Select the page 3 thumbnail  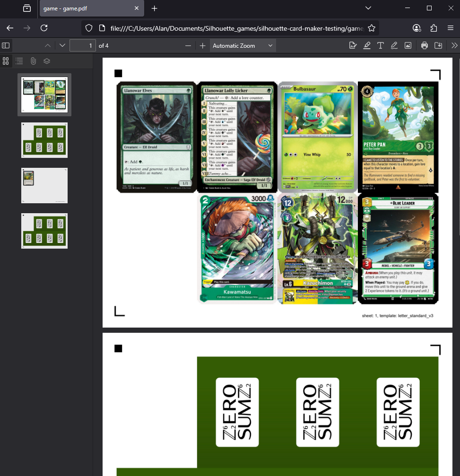(x=44, y=185)
